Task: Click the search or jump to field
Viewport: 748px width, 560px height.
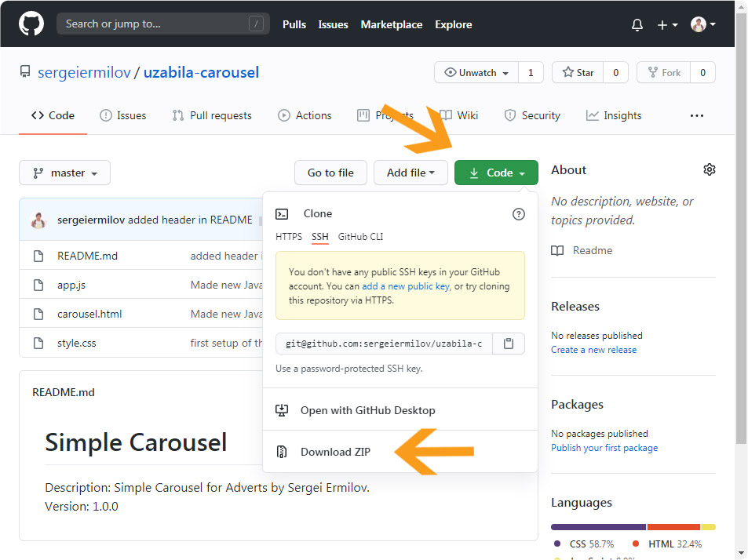Action: (x=157, y=24)
